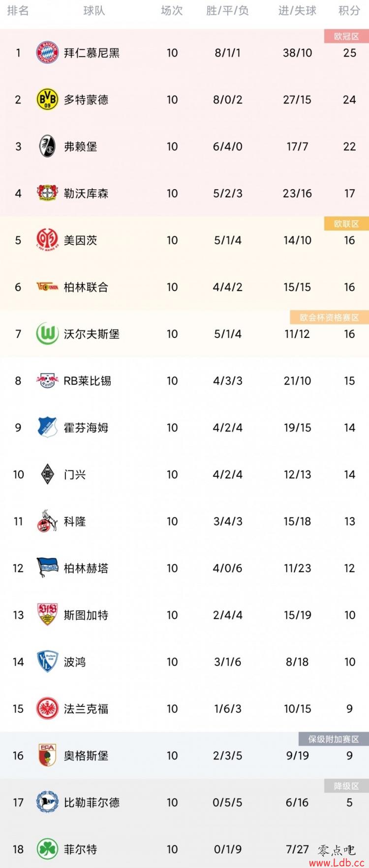Click the Hoffenheim blue crest
This screenshot has width=369, height=868.
(x=48, y=427)
